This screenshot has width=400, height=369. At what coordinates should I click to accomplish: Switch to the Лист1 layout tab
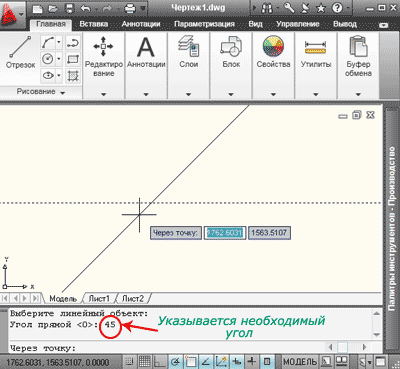click(x=99, y=299)
